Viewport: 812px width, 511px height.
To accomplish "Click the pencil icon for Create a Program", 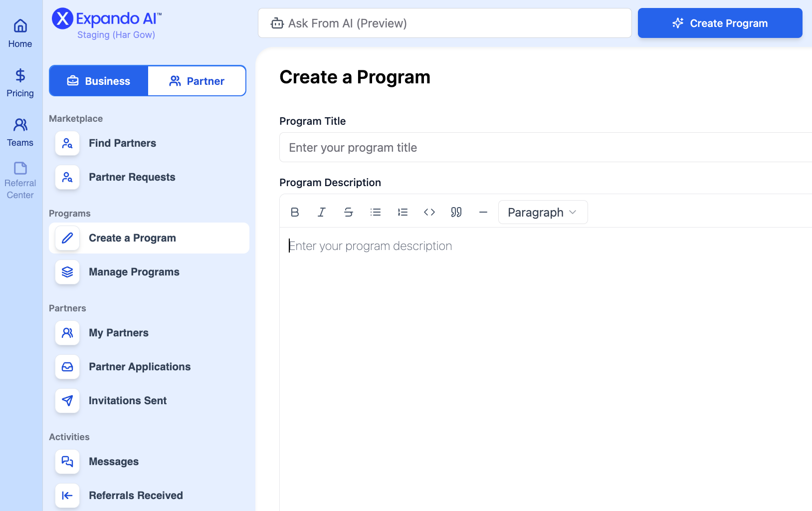I will [67, 238].
